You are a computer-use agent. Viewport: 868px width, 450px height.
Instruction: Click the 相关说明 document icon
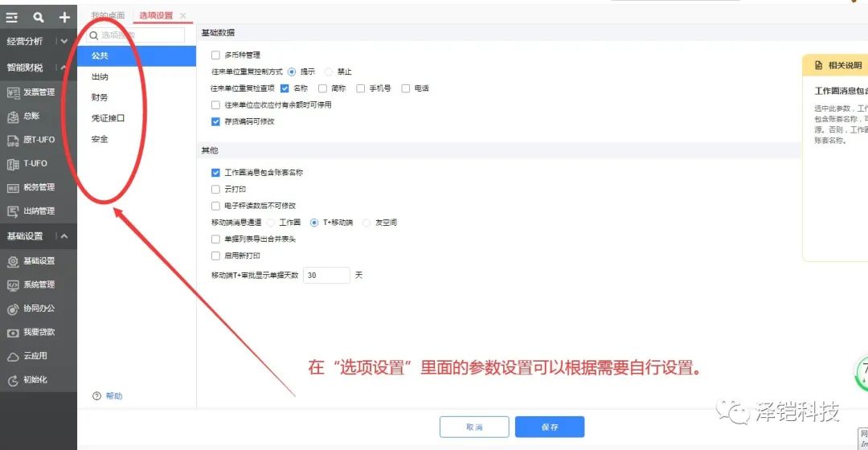[x=818, y=65]
